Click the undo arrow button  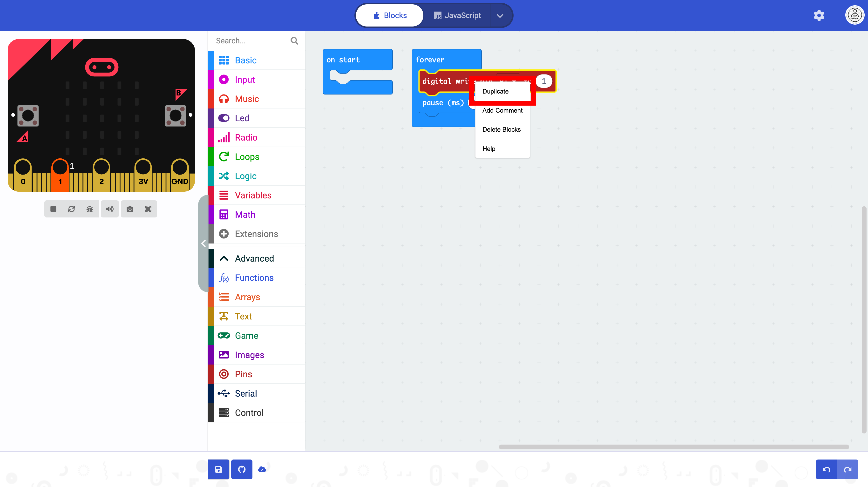point(826,469)
